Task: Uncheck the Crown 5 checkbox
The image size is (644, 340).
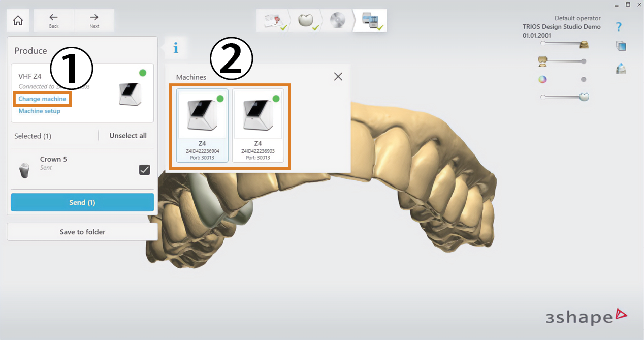Action: coord(144,170)
